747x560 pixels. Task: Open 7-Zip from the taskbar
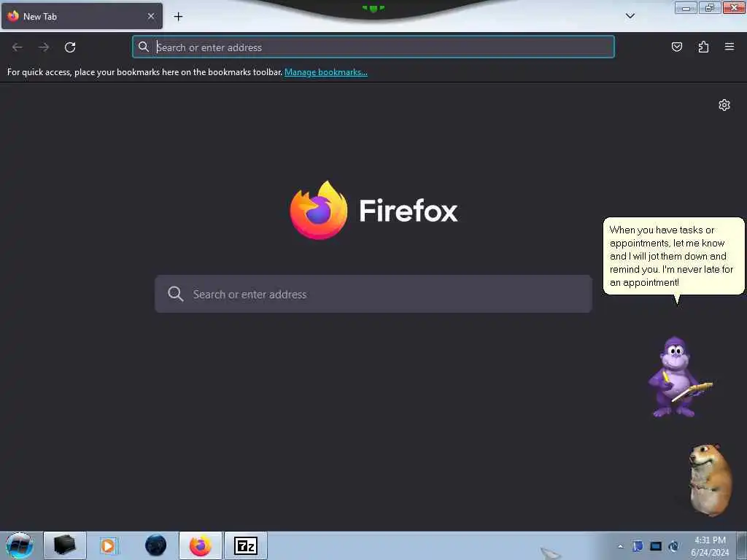click(246, 545)
